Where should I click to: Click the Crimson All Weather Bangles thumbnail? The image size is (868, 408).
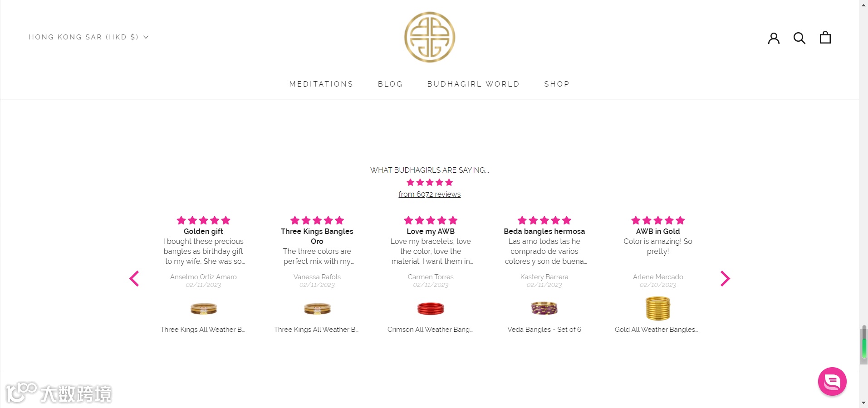point(431,309)
